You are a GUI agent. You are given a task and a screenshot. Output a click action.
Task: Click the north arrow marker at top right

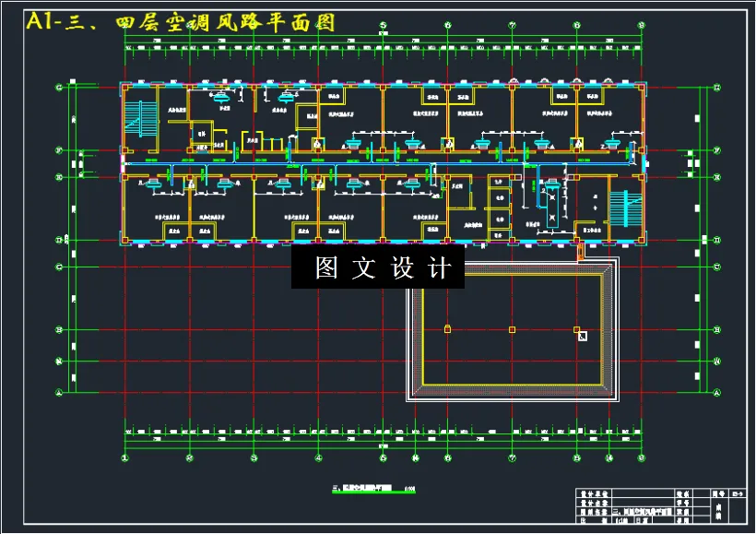point(641,25)
